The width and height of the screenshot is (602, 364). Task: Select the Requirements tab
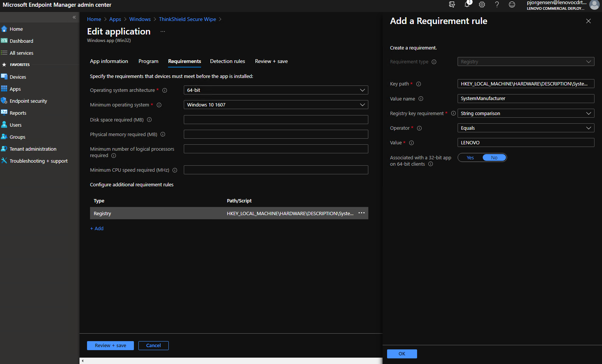pyautogui.click(x=185, y=61)
